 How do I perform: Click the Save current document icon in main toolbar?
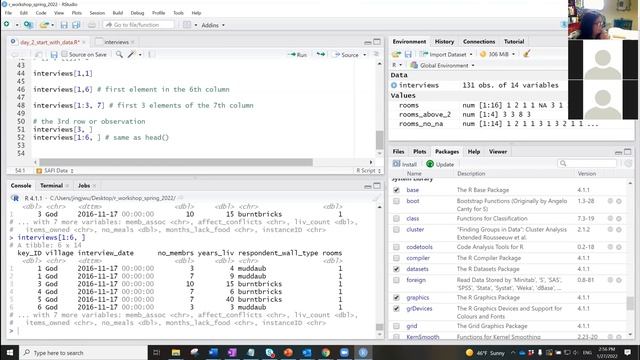pos(64,25)
